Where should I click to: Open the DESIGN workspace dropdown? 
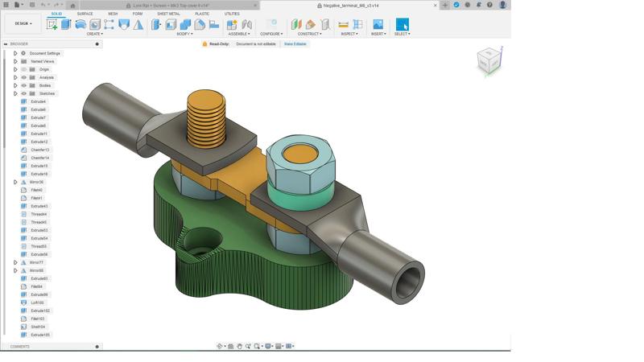23,23
